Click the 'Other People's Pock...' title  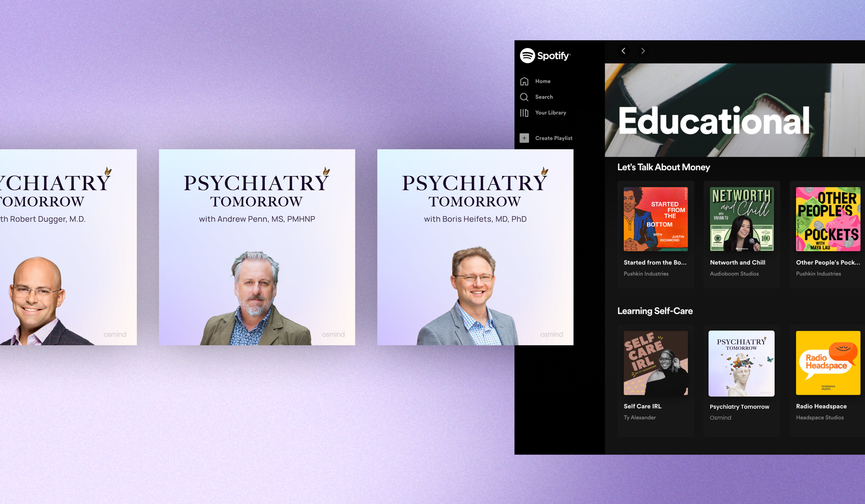(x=828, y=262)
